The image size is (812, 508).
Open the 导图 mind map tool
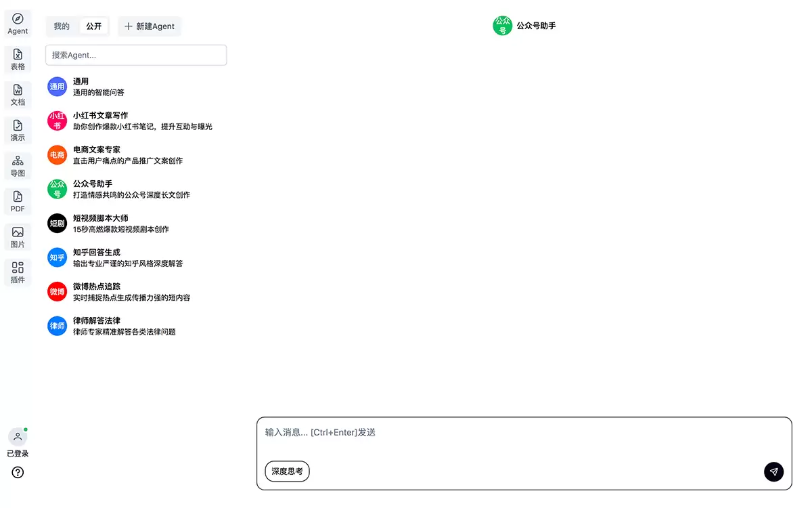coord(18,166)
